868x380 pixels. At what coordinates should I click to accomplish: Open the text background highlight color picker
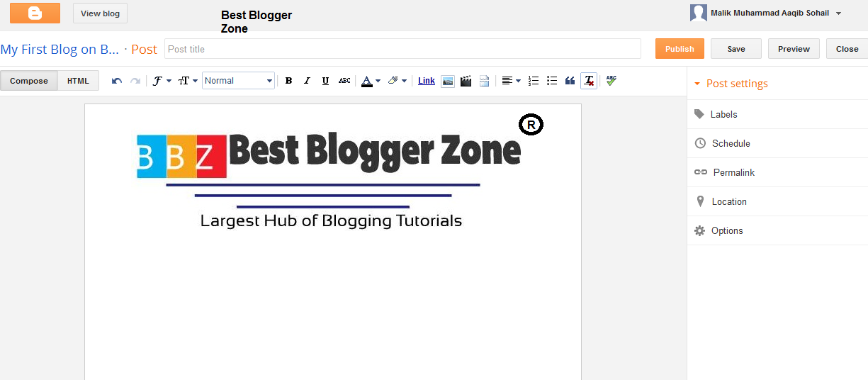point(397,81)
